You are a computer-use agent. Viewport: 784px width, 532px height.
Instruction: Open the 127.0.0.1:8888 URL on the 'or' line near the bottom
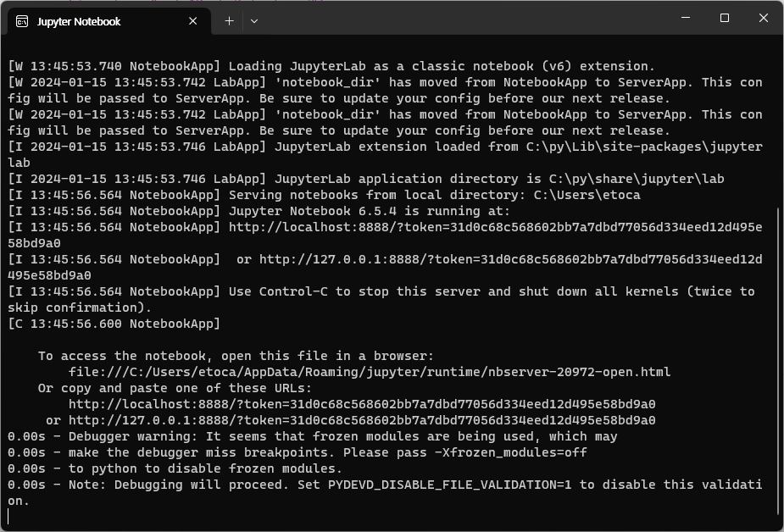[362, 420]
